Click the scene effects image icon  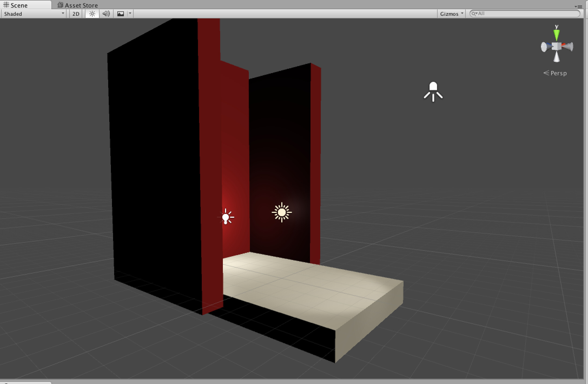[120, 14]
